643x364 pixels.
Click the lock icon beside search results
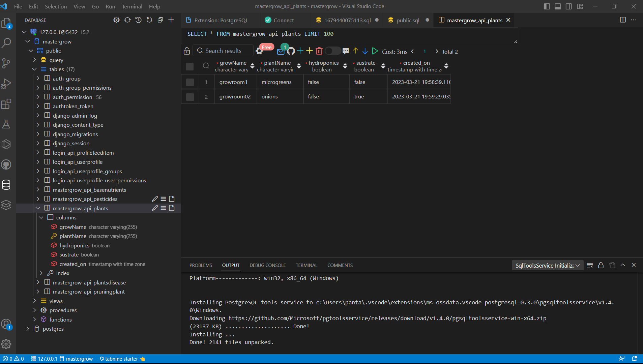point(187,51)
